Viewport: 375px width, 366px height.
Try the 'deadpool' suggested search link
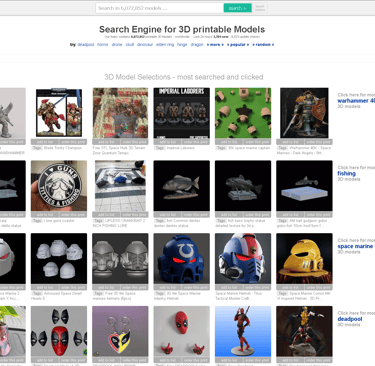(x=86, y=45)
